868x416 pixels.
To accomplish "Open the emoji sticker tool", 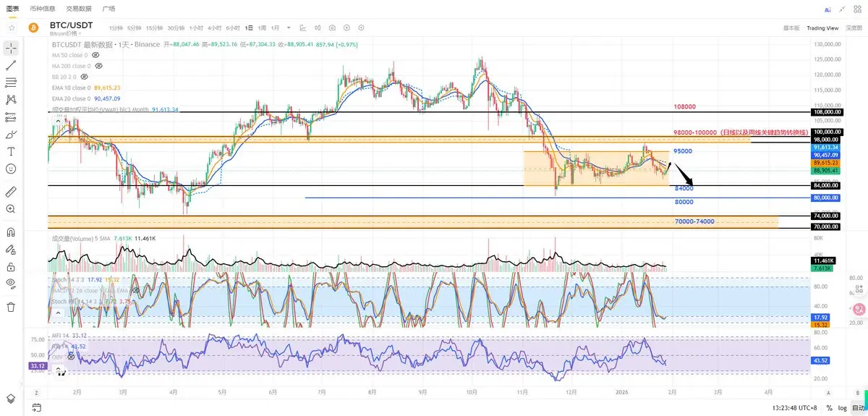I will [x=11, y=169].
